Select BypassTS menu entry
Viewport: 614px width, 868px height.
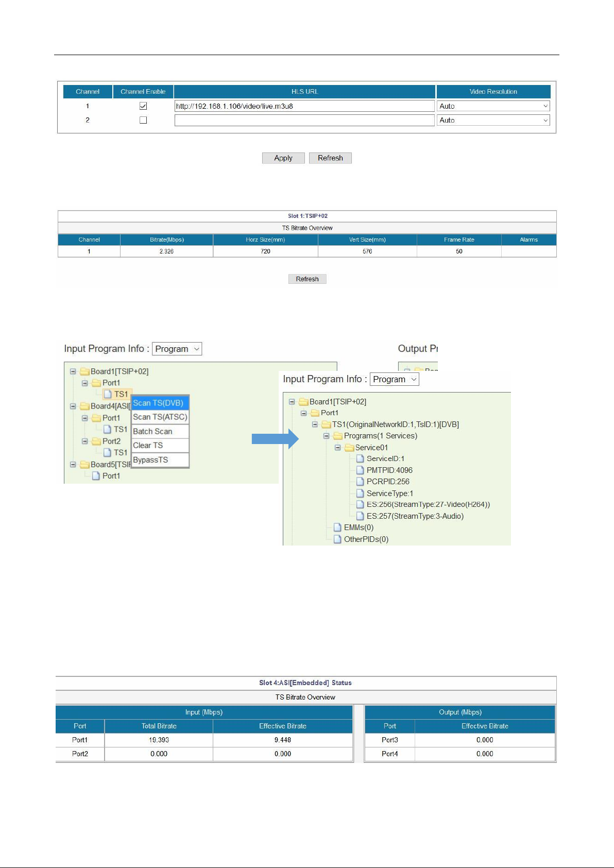pyautogui.click(x=160, y=459)
